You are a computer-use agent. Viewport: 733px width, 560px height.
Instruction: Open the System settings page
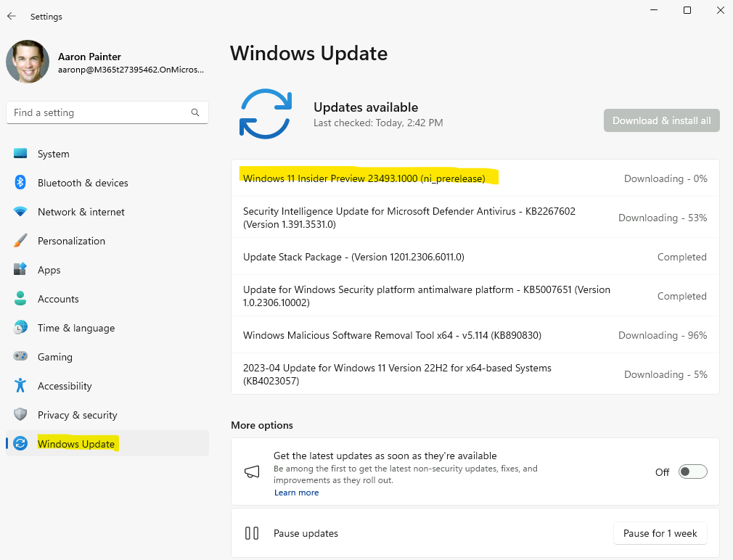tap(107, 154)
